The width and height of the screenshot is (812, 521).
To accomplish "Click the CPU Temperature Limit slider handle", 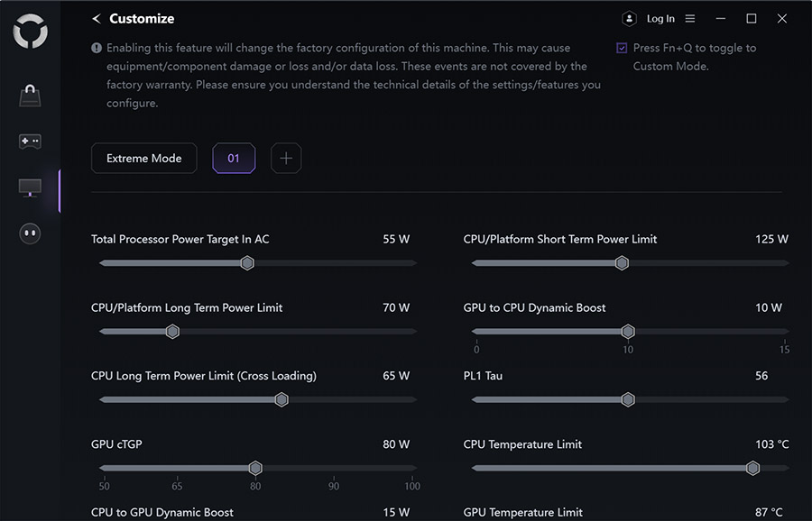I will point(752,468).
